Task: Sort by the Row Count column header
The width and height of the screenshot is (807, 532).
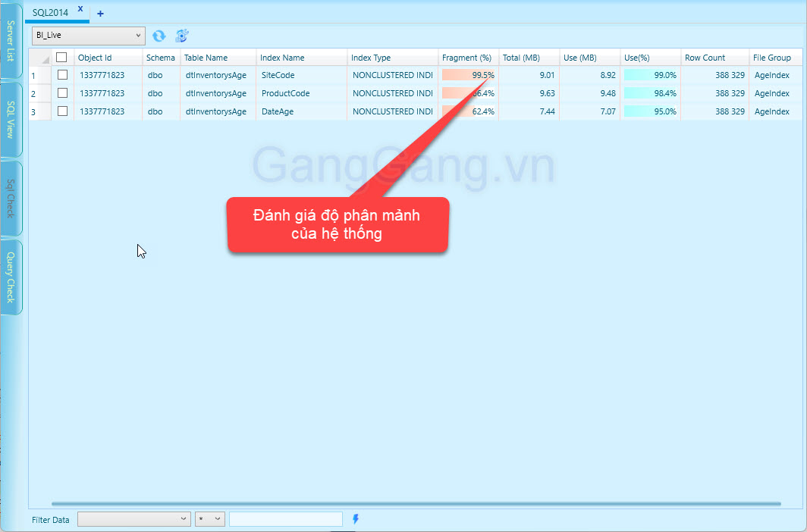Action: point(715,58)
